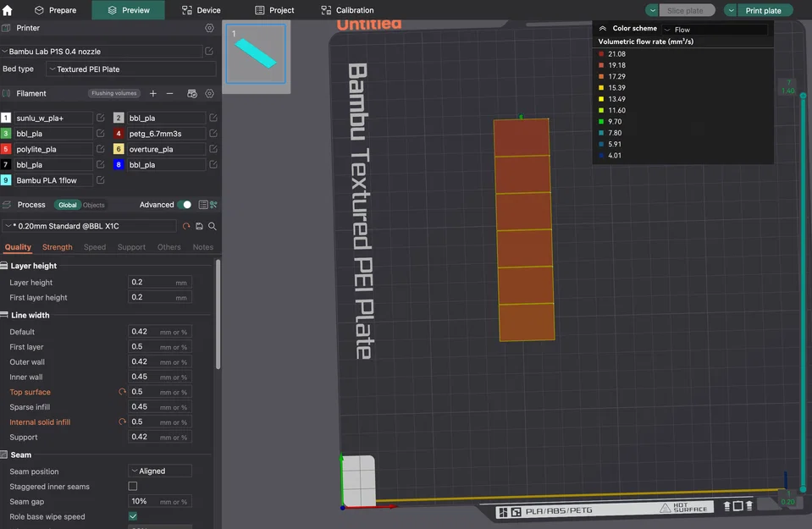
Task: Edit filament 3 bbl_pla preset
Action: [101, 134]
